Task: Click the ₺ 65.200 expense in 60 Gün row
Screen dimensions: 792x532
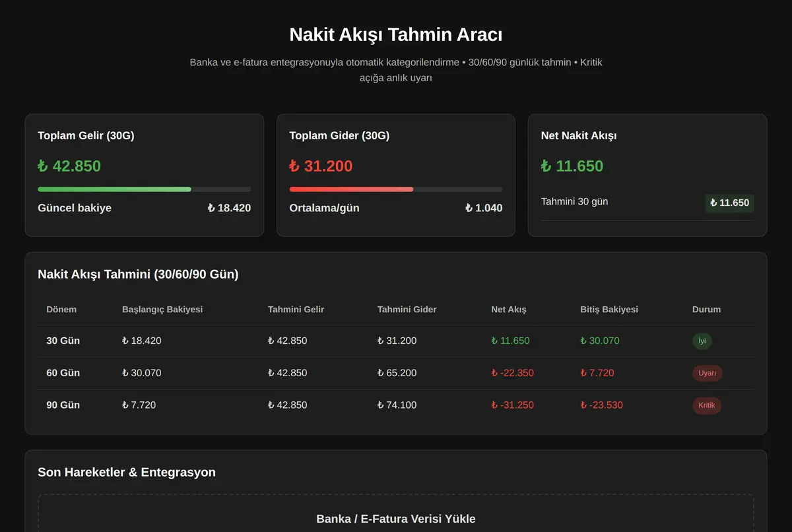Action: 397,373
